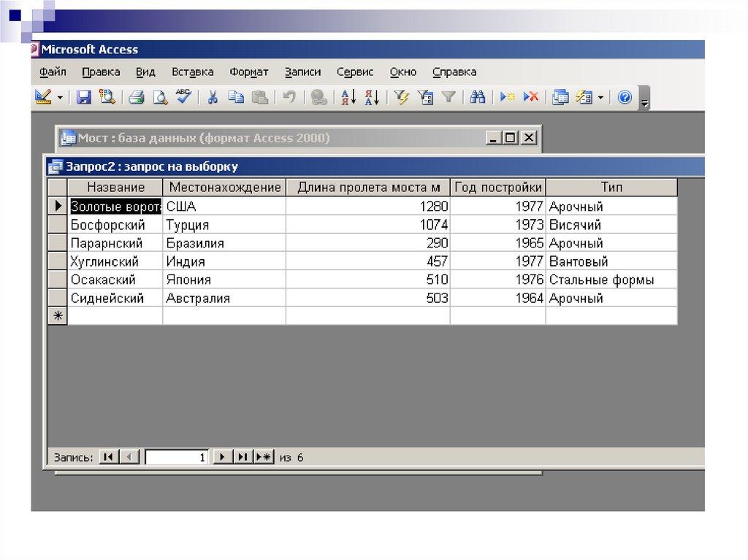Select the Босфорский row selector
748x560 pixels.
57,225
